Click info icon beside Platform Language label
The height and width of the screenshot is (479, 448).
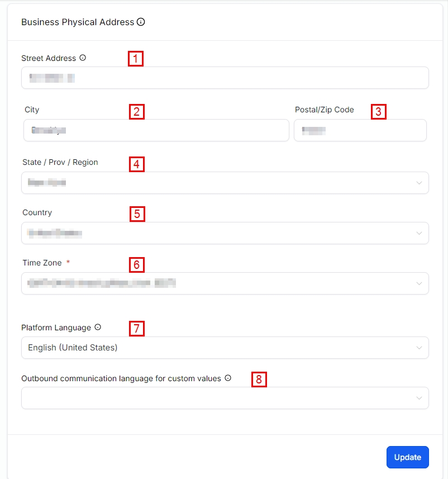tap(98, 328)
